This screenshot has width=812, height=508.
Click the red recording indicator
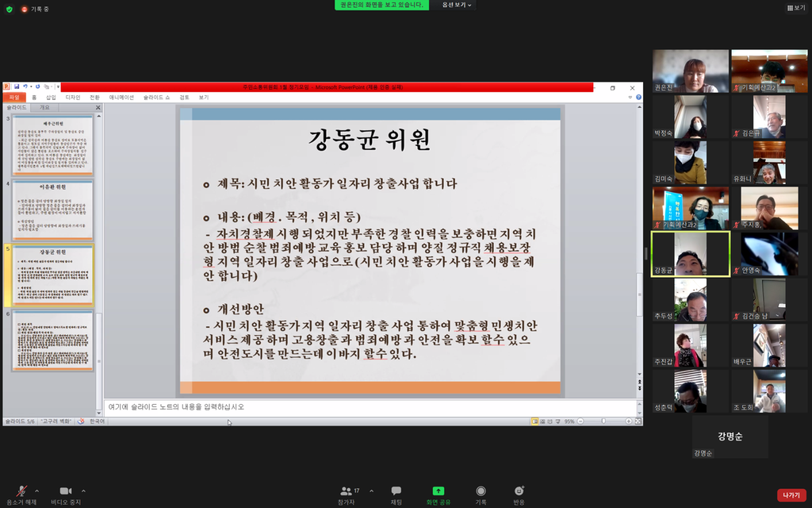tap(24, 10)
